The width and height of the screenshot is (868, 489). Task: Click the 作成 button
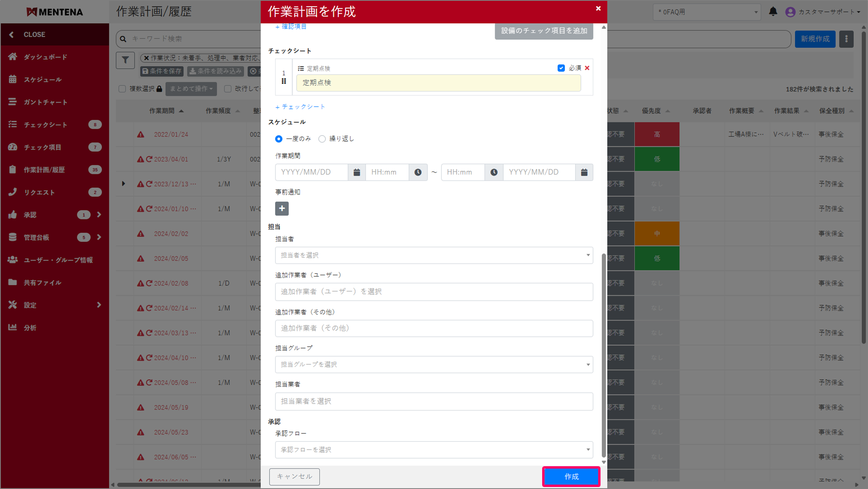571,477
